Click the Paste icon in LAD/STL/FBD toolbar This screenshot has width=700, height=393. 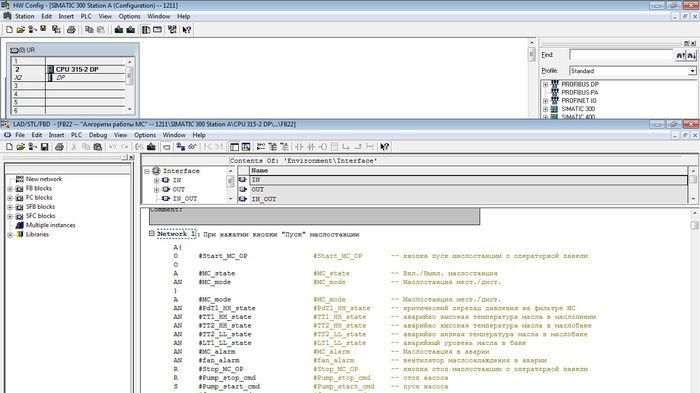pyautogui.click(x=98, y=146)
